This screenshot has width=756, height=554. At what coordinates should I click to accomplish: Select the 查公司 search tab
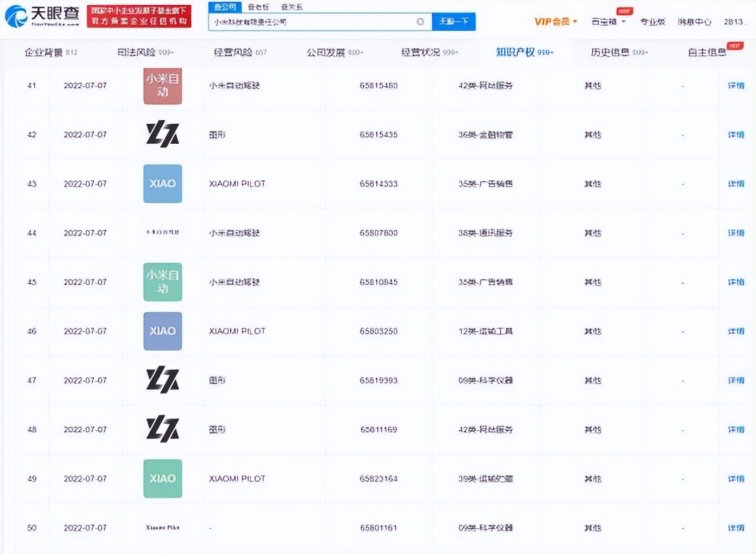point(225,7)
